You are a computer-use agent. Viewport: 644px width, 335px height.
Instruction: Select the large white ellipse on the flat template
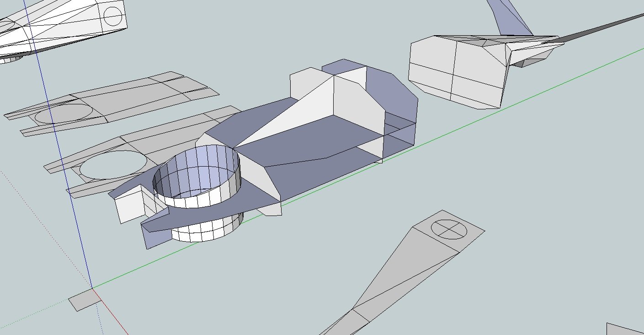113,165
